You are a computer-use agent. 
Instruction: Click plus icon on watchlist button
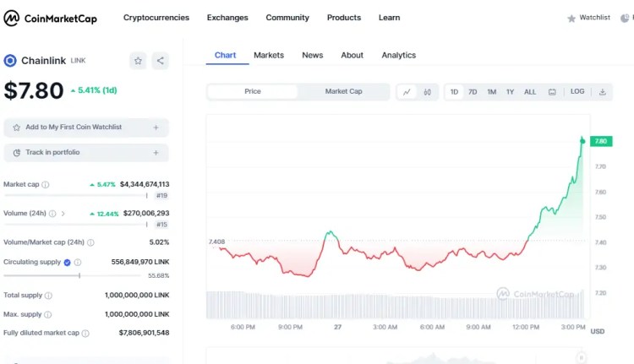[x=156, y=128]
